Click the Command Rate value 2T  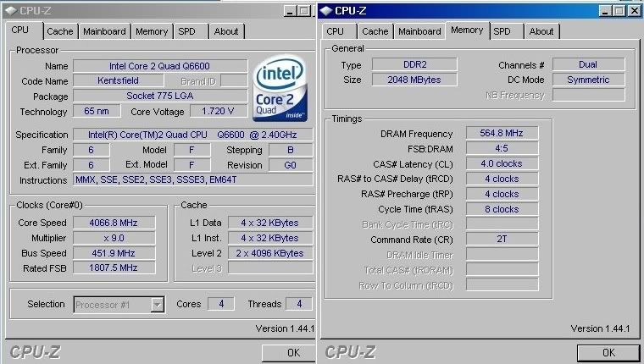click(x=502, y=240)
